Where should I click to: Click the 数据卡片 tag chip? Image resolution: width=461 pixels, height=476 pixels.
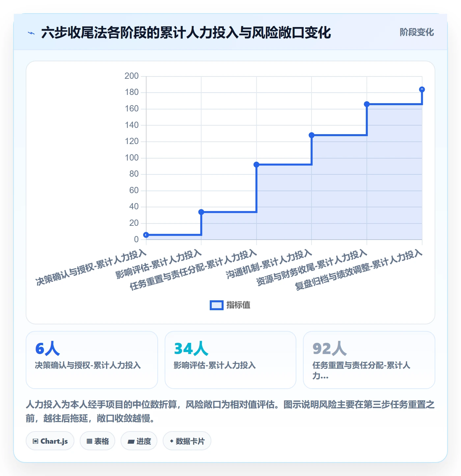click(187, 441)
